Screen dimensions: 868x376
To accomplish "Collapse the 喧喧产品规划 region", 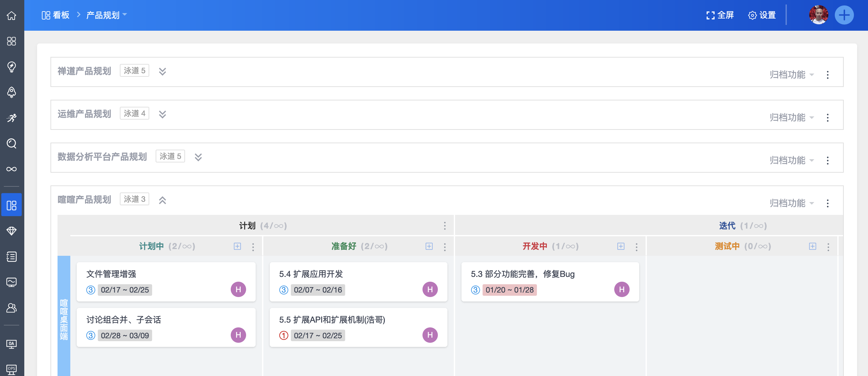I will point(162,200).
